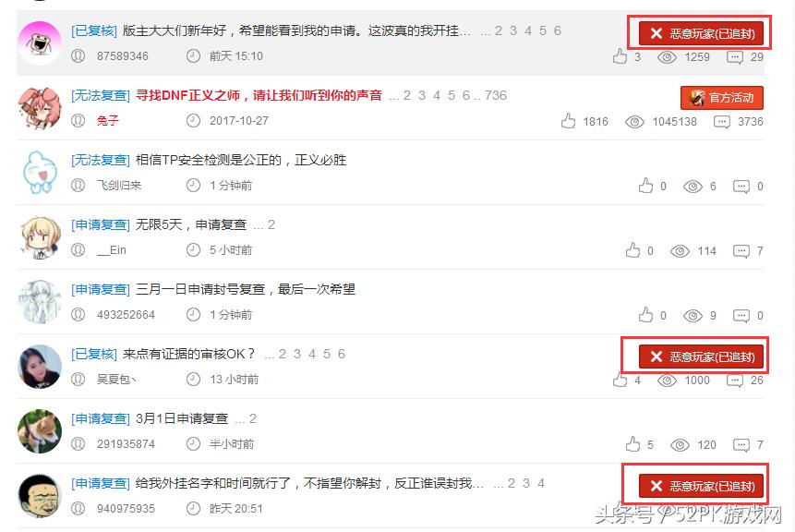Click the comment icon showing 26 replies
The height and width of the screenshot is (532, 795).
(x=734, y=380)
